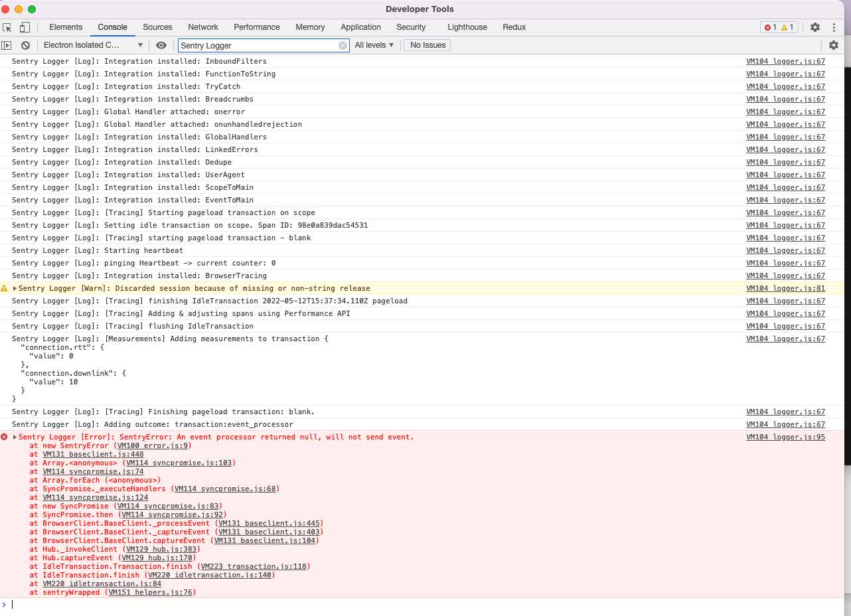Open the Lighthouse tab
851x616 pixels.
click(467, 27)
